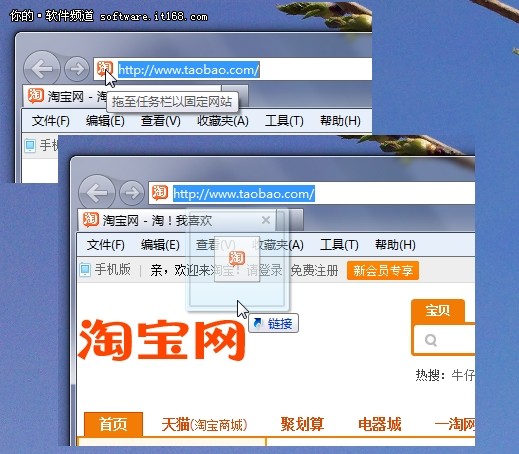Click the Back arrow in the lower browser window

97,193
